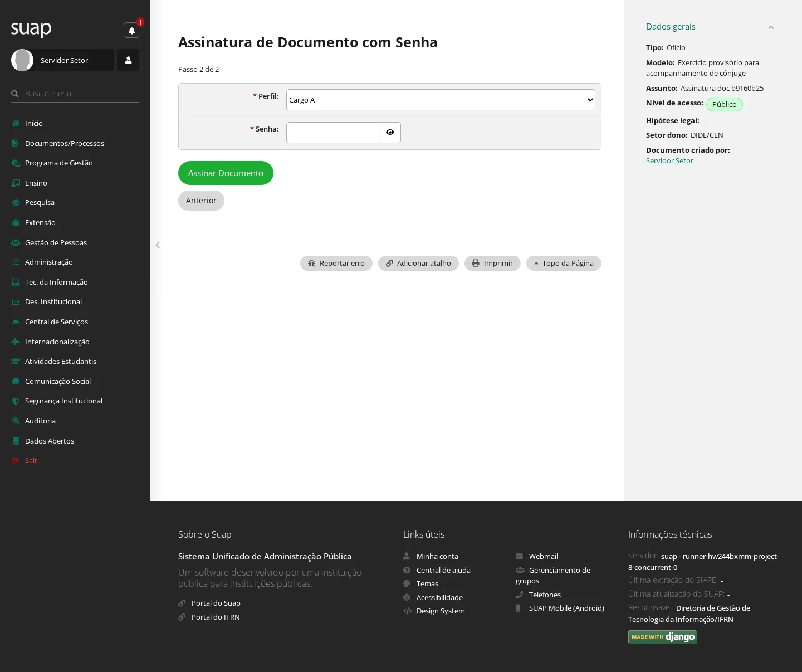802x672 pixels.
Task: Open the Des. Institucional menu item
Action: coord(53,301)
